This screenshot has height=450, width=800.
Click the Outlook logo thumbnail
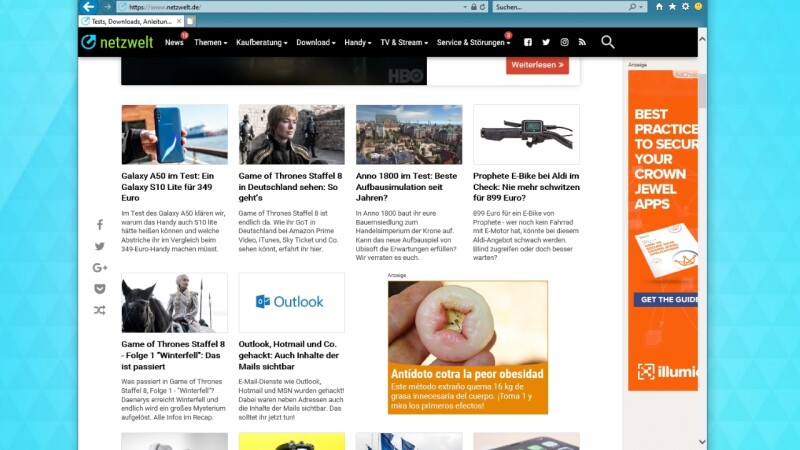tap(292, 303)
